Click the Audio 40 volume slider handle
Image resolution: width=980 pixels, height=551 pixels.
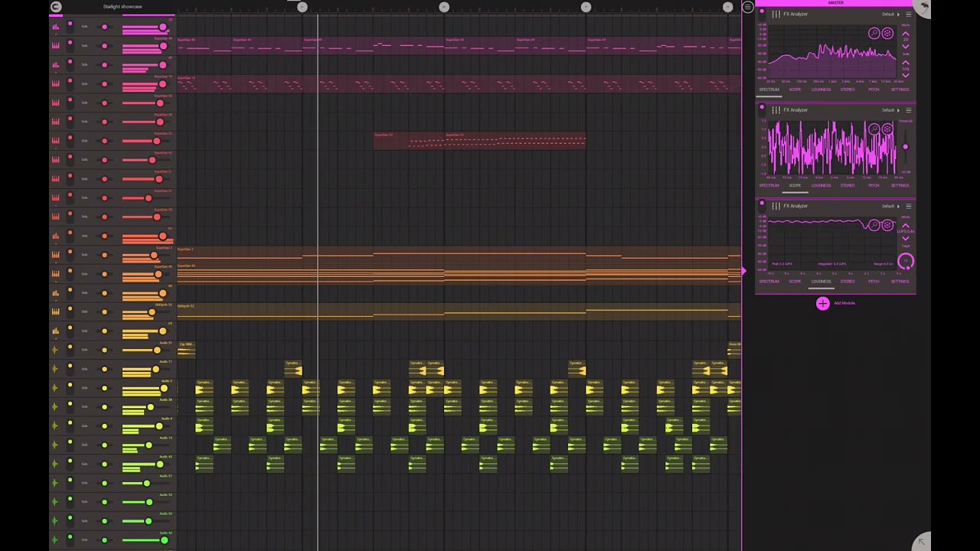pyautogui.click(x=164, y=540)
